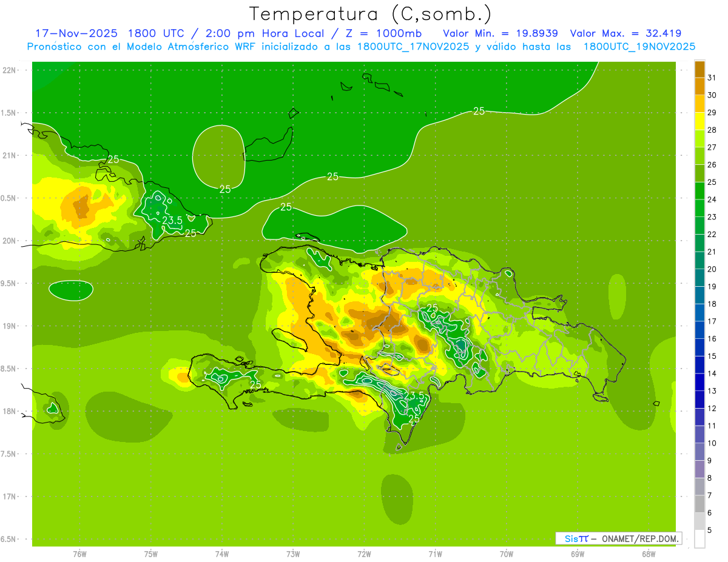Viewport: 728px width, 562px height.
Task: Click the 'Temperatura (C,somb.)' map title
Action: pos(371,14)
